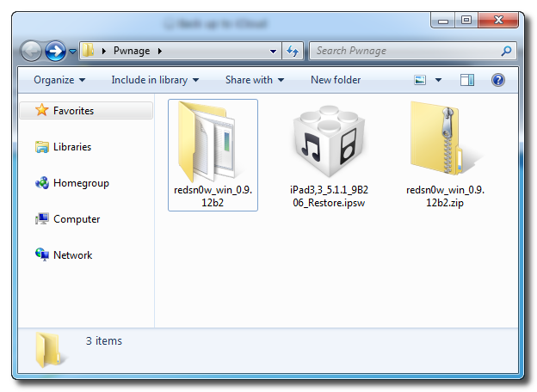
Task: Expand the arrow after Pwnage breadcrumb
Action: [x=159, y=51]
